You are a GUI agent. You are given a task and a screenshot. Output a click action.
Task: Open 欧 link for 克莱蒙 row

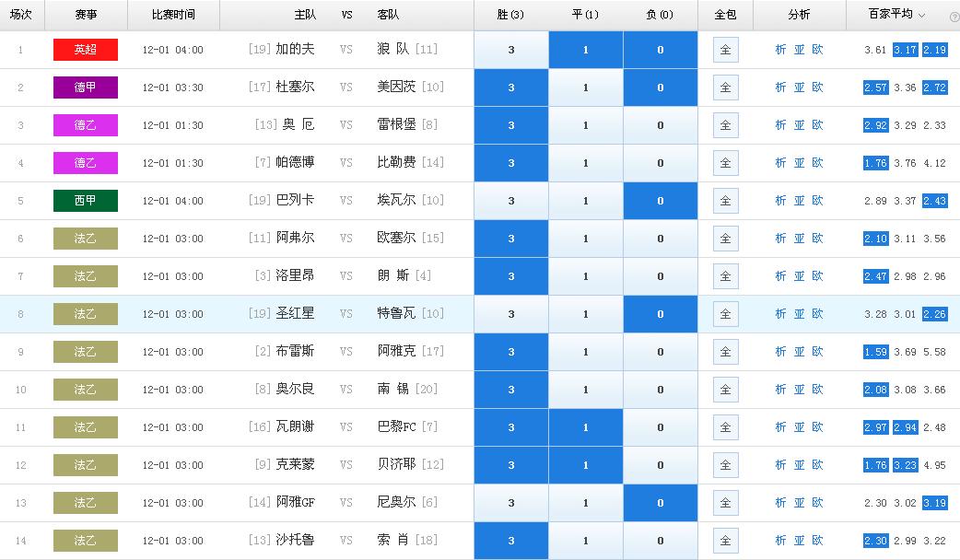tap(817, 465)
